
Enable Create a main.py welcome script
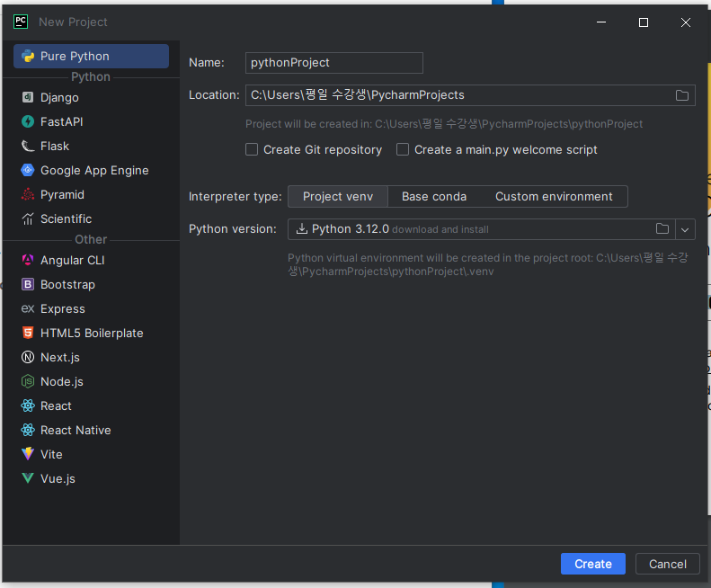(x=403, y=150)
